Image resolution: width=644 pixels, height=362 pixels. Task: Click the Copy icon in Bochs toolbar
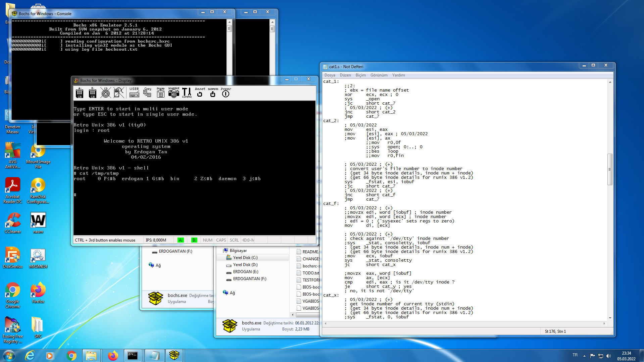point(147,93)
